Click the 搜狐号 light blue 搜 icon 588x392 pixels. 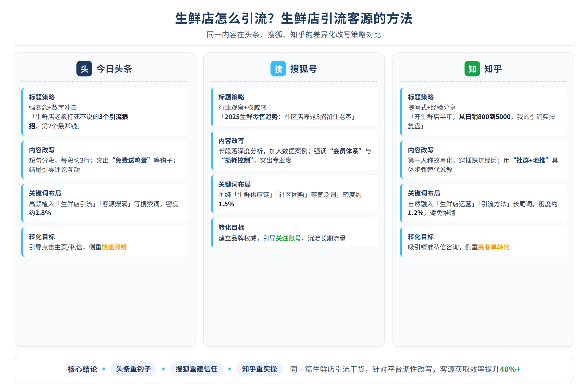pyautogui.click(x=278, y=69)
